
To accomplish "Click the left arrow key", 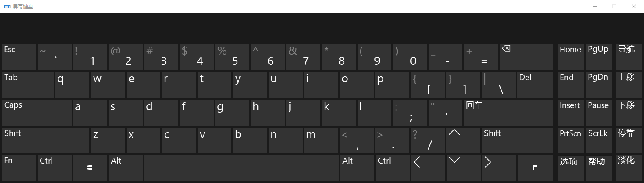I will pos(428,168).
